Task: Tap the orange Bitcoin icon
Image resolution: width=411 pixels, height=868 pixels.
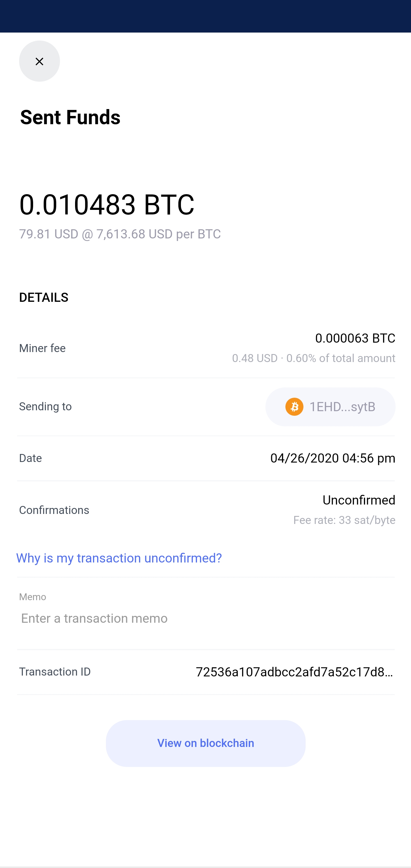Action: [294, 407]
